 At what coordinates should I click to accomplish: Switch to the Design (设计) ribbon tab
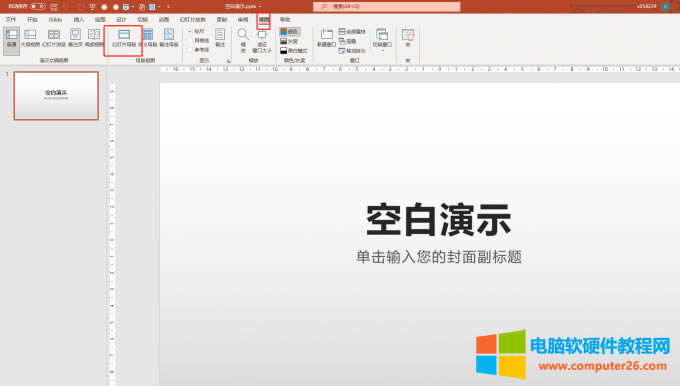121,20
